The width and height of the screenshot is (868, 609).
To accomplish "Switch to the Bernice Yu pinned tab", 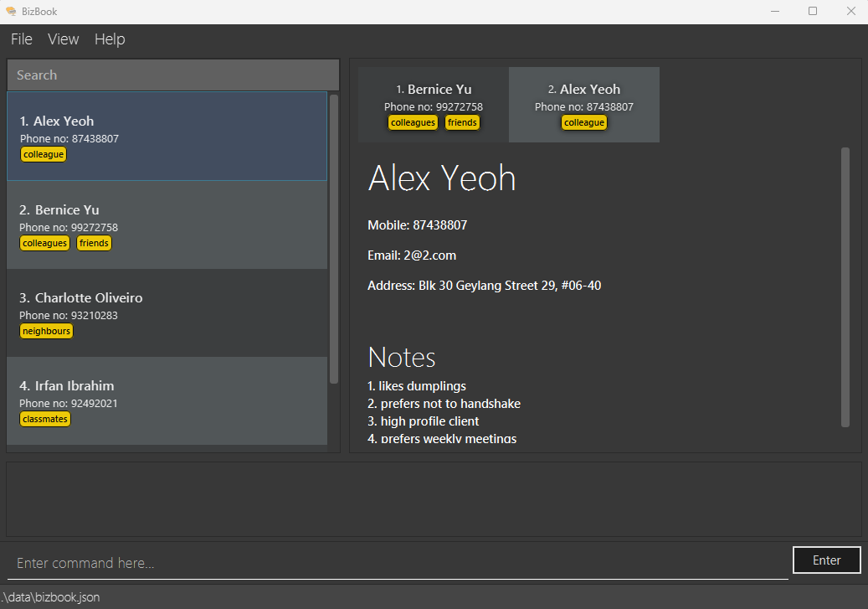I will point(433,104).
